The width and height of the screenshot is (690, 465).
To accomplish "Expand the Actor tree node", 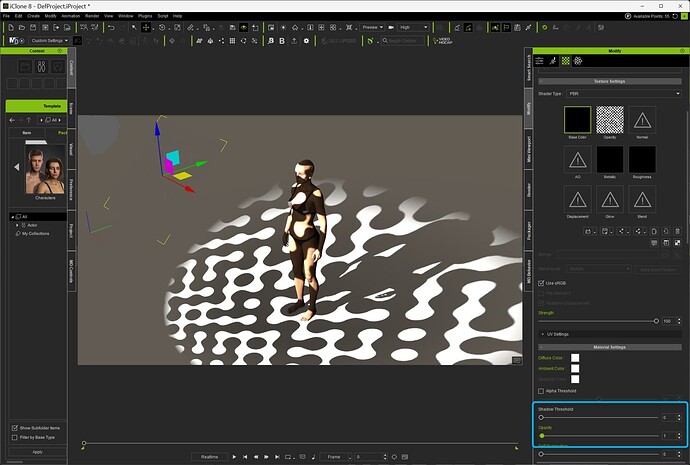I will pos(17,225).
